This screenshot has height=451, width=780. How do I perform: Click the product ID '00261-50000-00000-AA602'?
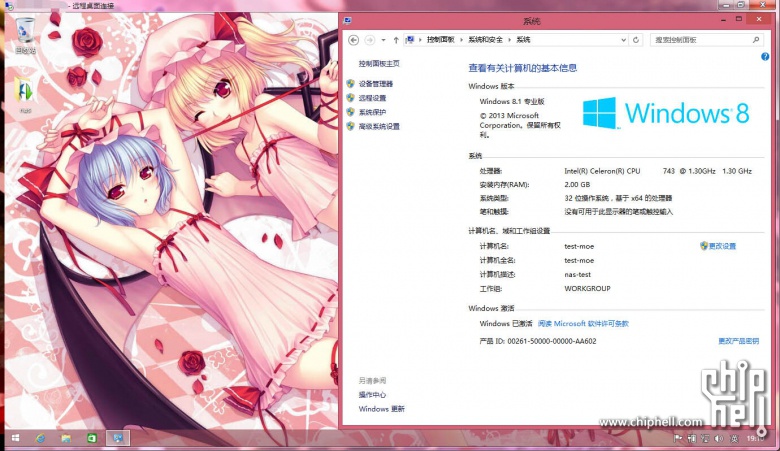click(x=552, y=341)
